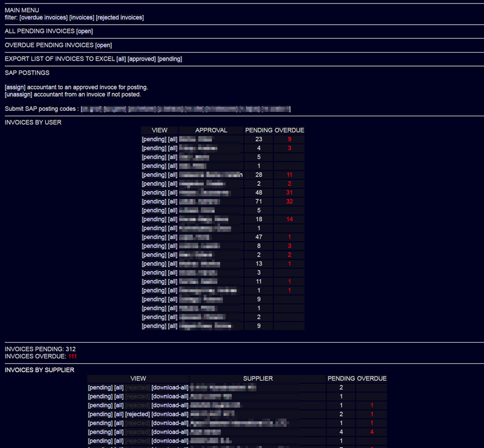This screenshot has width=484, height=448.
Task: Open the Overdue Pending Invoices list
Action: (103, 45)
